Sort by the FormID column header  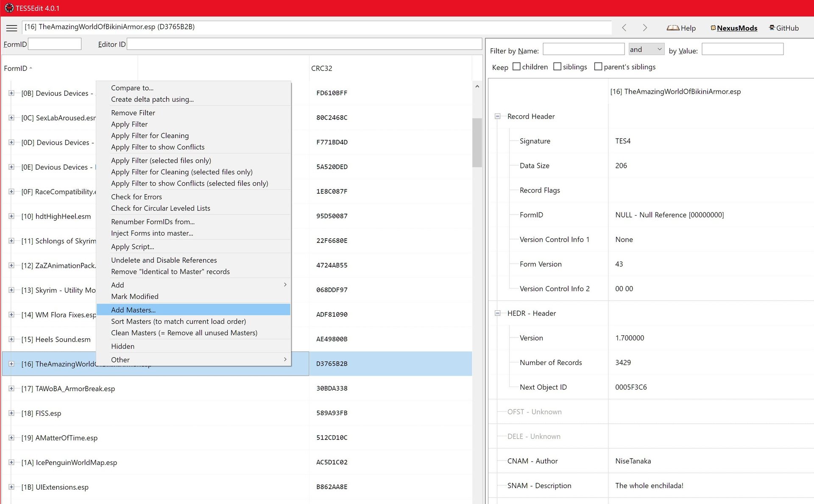click(70, 68)
